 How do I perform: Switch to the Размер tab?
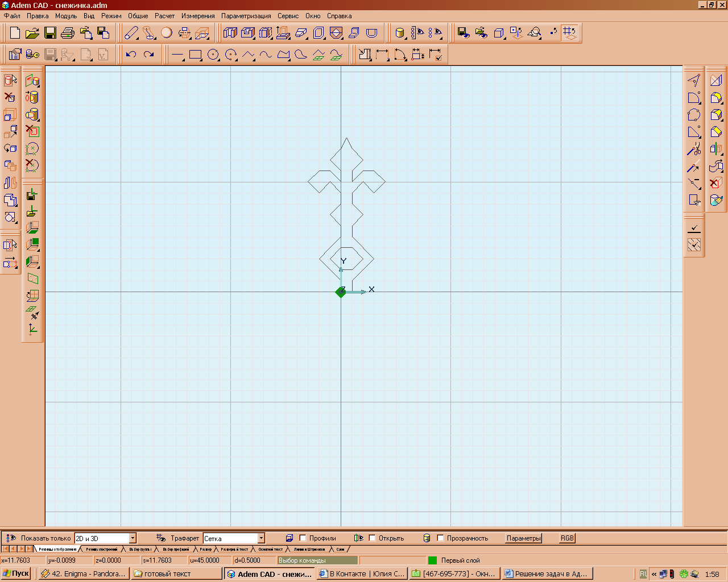[205, 550]
